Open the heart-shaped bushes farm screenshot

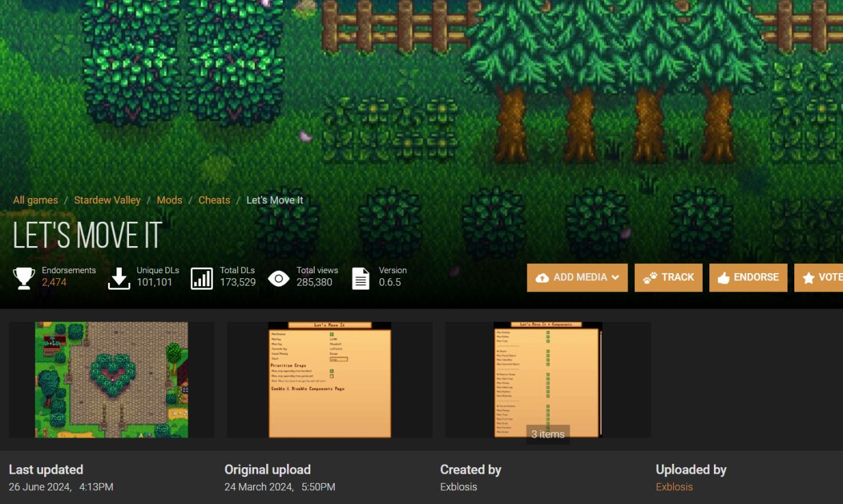coord(111,380)
